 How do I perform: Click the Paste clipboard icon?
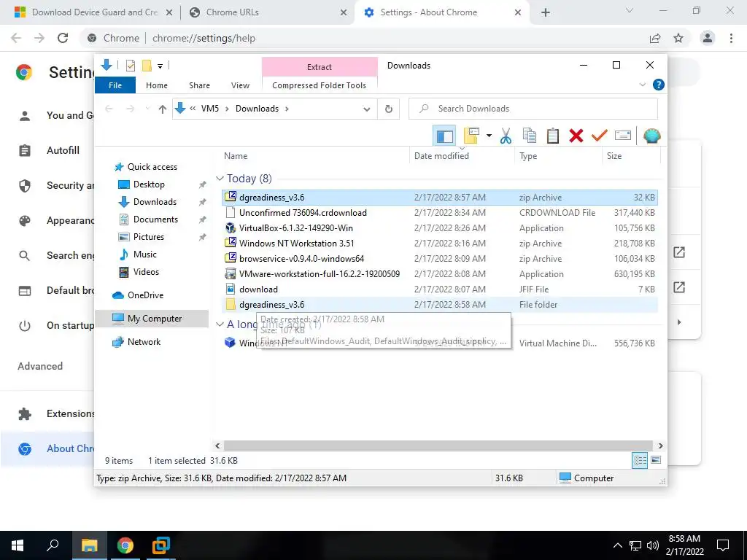click(553, 136)
